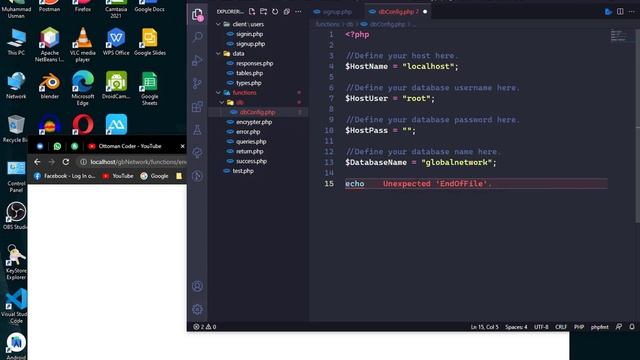Open encrypter.php file
This screenshot has width=640, height=360.
(253, 122)
